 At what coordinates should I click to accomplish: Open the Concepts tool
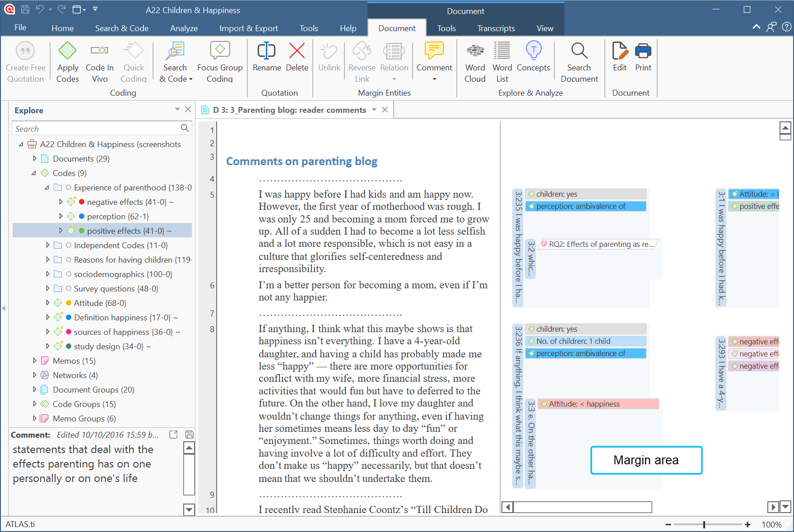point(534,57)
